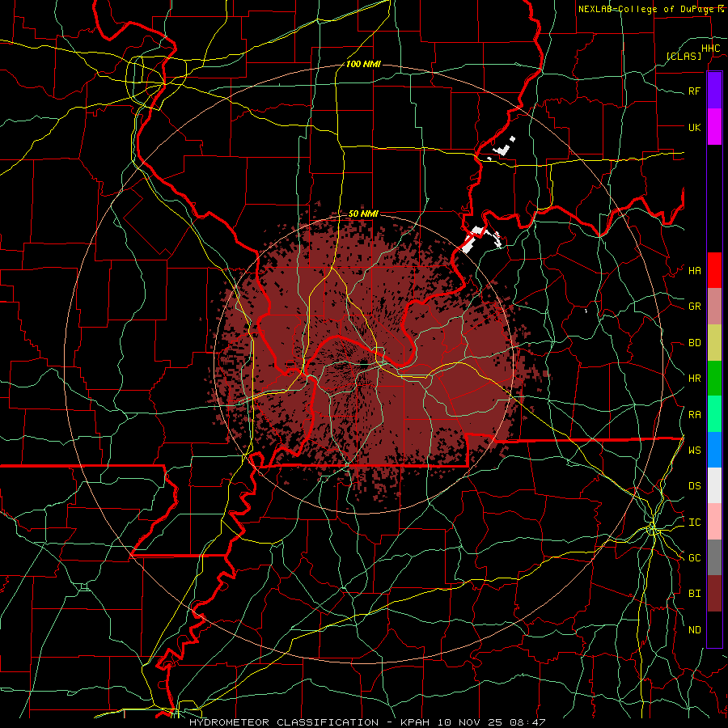Click the light green RA legend swatch
Viewport: 728px width, 728px height.
[x=714, y=414]
